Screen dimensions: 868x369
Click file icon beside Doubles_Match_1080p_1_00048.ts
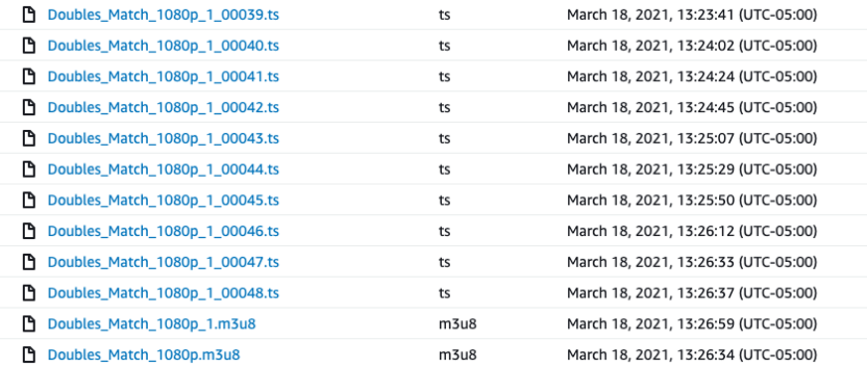(x=29, y=293)
